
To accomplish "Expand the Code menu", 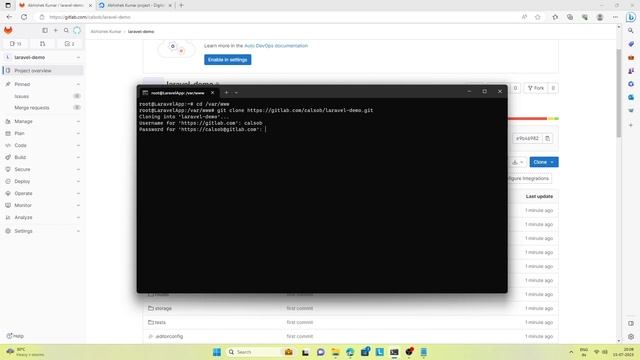I will tap(43, 145).
